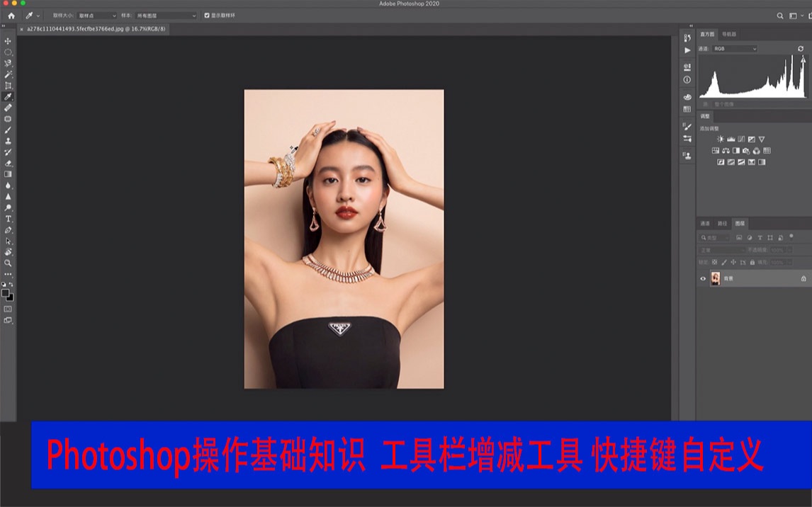
Task: Open the RGB channel dropdown in histogram
Action: coord(733,48)
